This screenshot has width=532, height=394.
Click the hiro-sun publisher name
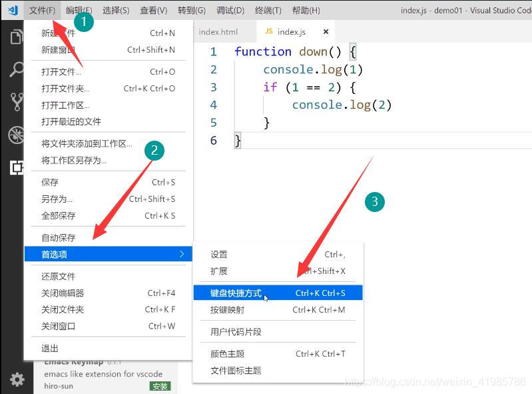point(59,386)
